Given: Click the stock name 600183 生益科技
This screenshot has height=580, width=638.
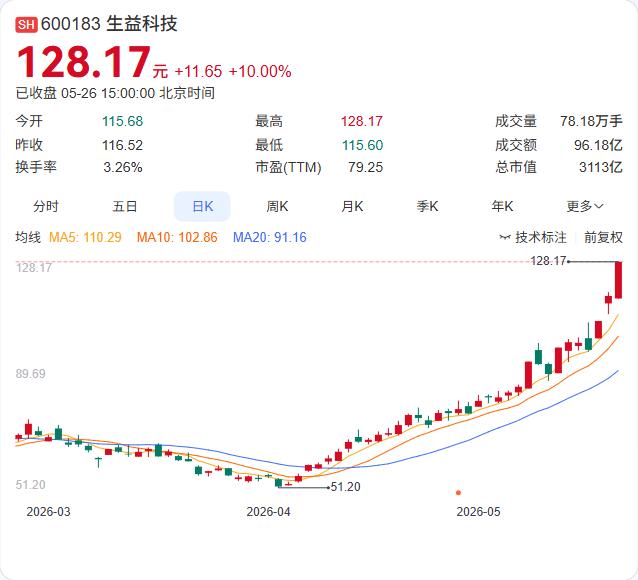Looking at the screenshot, I should point(109,24).
